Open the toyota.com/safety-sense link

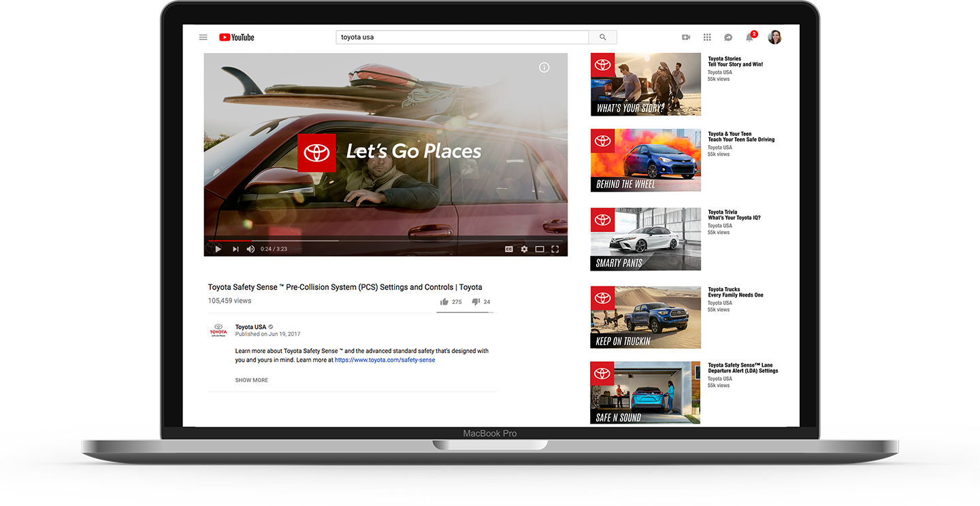point(385,360)
